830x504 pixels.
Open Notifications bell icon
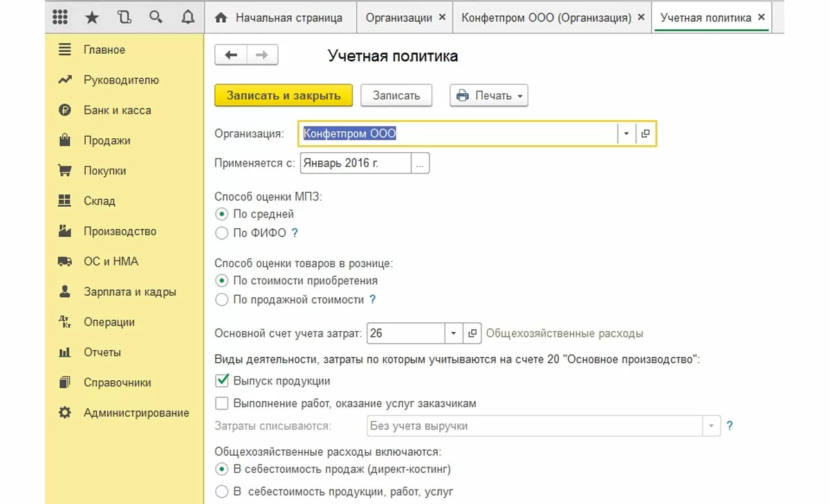coord(187,17)
